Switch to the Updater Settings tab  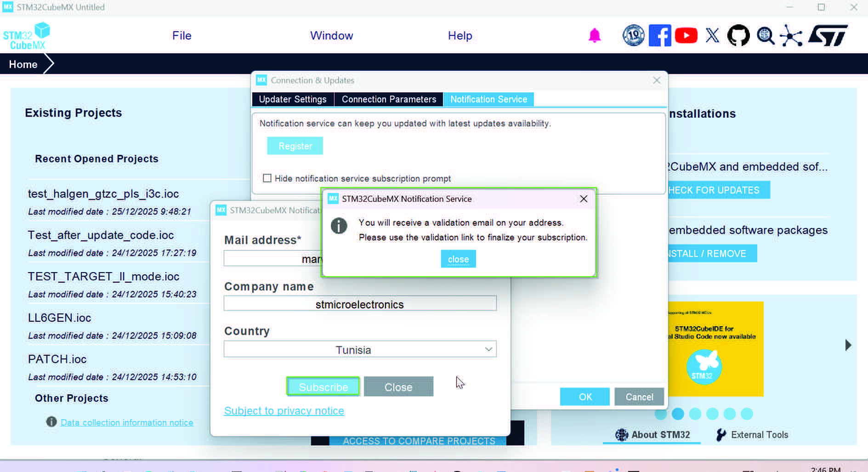[293, 99]
